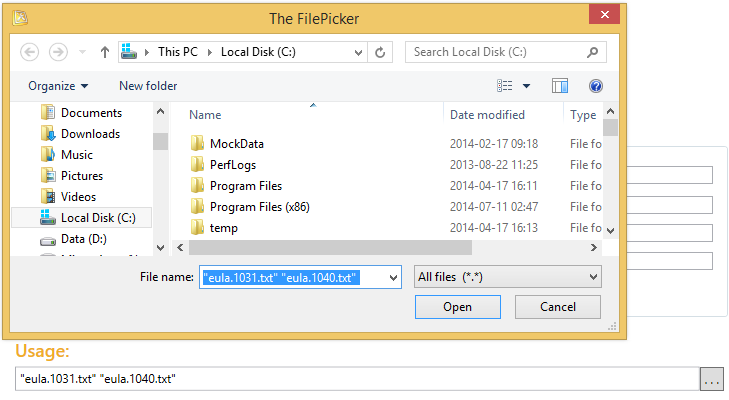The image size is (729, 400).
Task: Toggle the preview pane icon
Action: pos(560,86)
